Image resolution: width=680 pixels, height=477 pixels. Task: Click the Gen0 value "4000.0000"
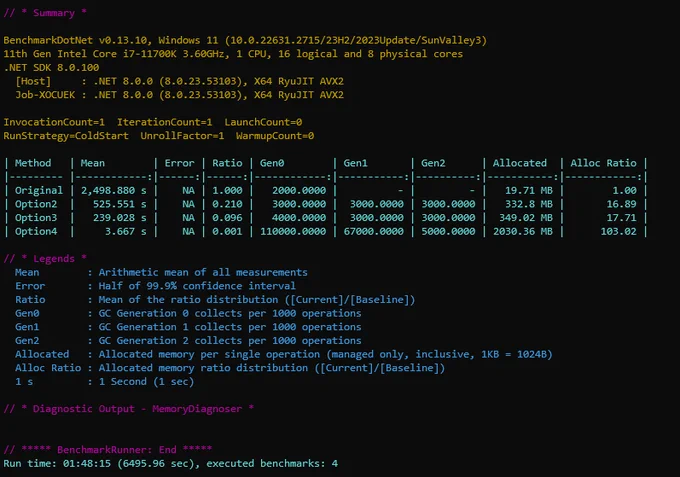[x=299, y=218]
